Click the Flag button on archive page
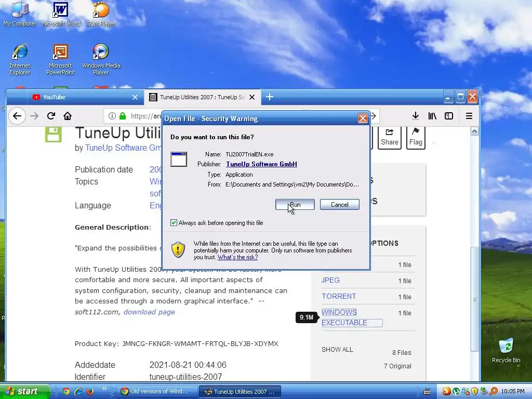 click(x=416, y=138)
